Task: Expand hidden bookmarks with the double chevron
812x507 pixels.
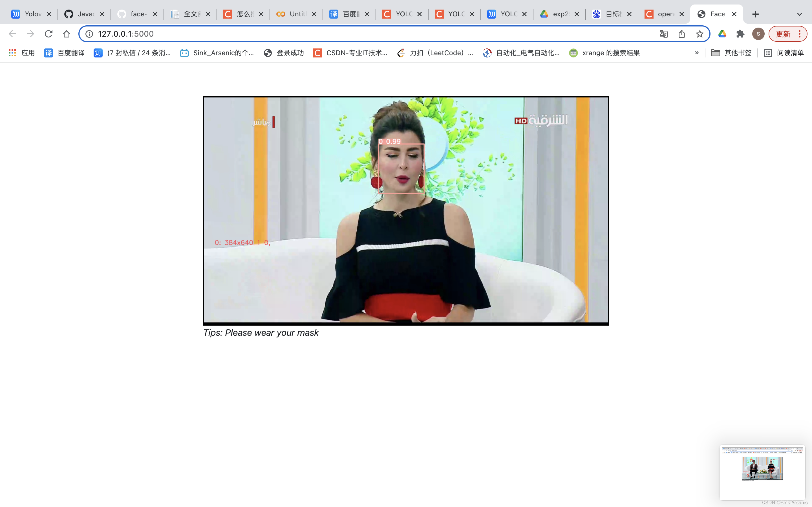Action: [x=697, y=53]
